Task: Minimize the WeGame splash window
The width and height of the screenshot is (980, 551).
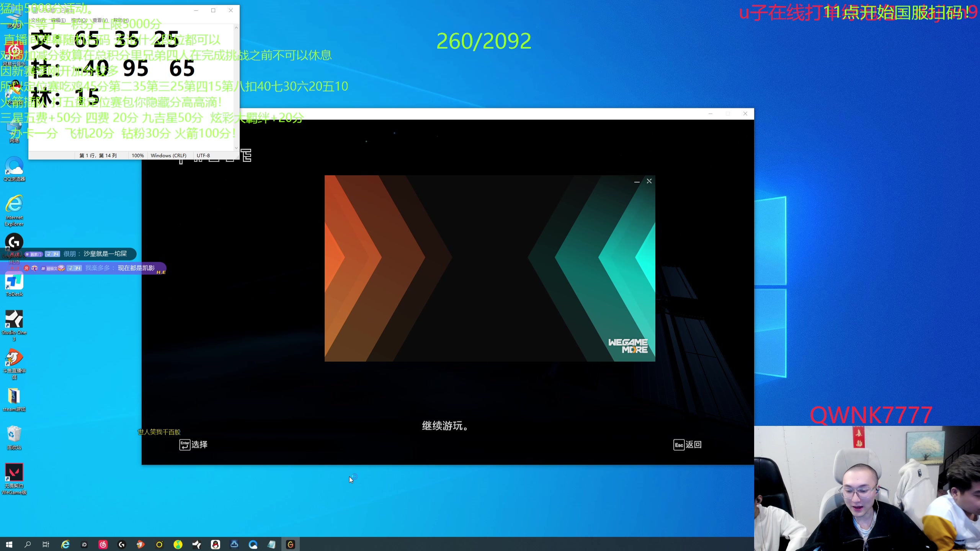Action: [637, 181]
